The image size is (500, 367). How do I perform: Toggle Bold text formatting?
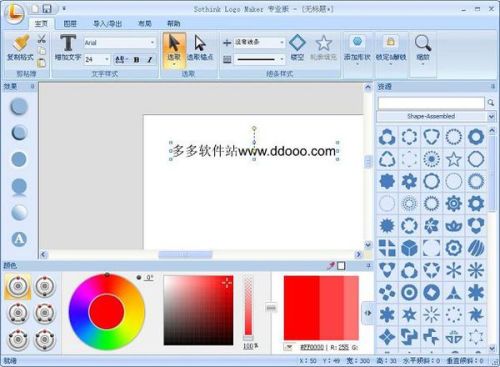(136, 60)
